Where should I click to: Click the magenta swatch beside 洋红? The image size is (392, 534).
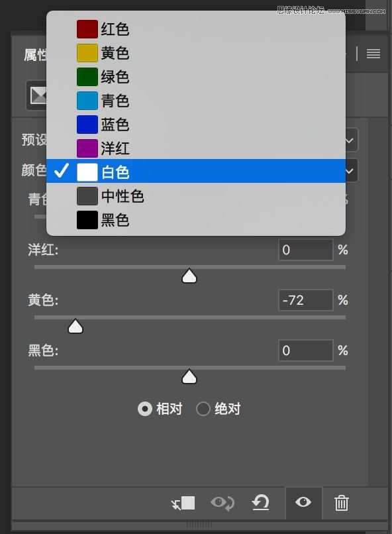(87, 148)
